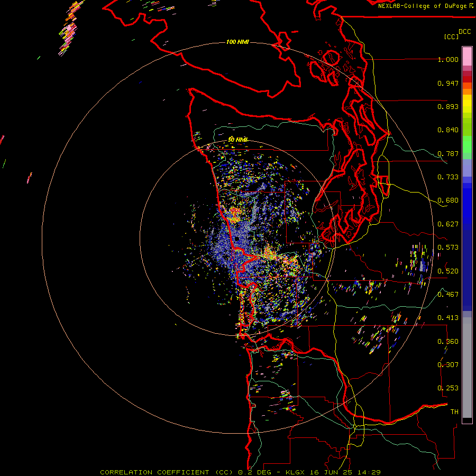Click the 0.947 scale value

pyautogui.click(x=448, y=83)
